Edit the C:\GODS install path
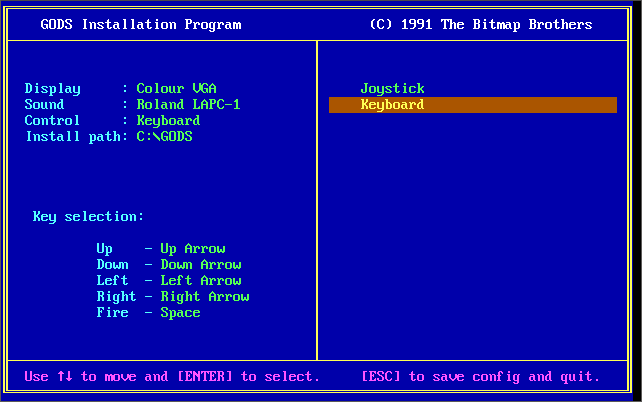Screen dimensions: 642x402 (x=164, y=137)
